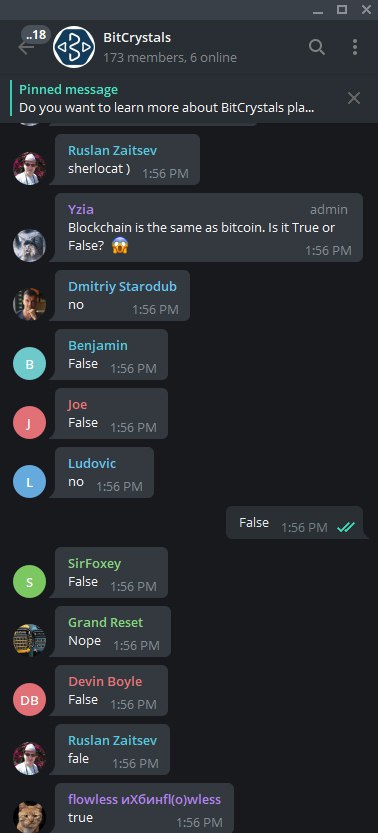Open Yzia's cat profile picture
The height and width of the screenshot is (833, 378).
point(29,245)
